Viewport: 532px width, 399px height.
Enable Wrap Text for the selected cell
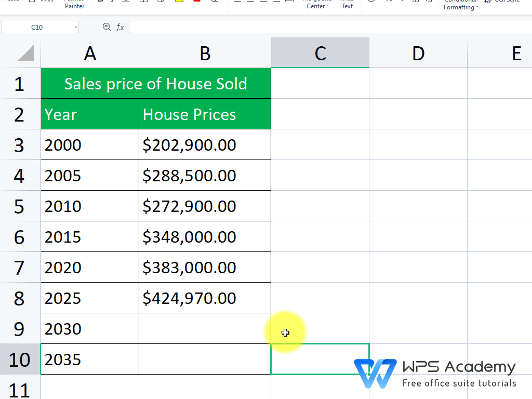[x=347, y=4]
